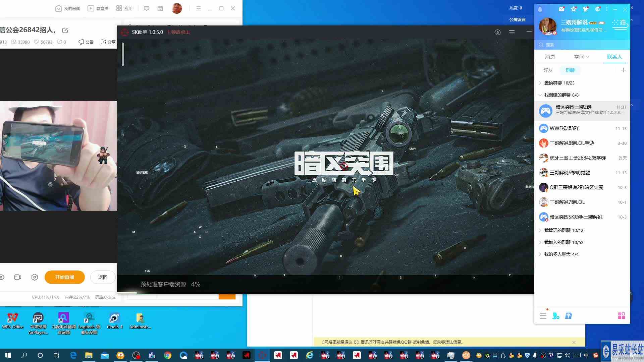Click the 开始直播 button
Viewport: 644px width, 362px height.
click(x=64, y=277)
